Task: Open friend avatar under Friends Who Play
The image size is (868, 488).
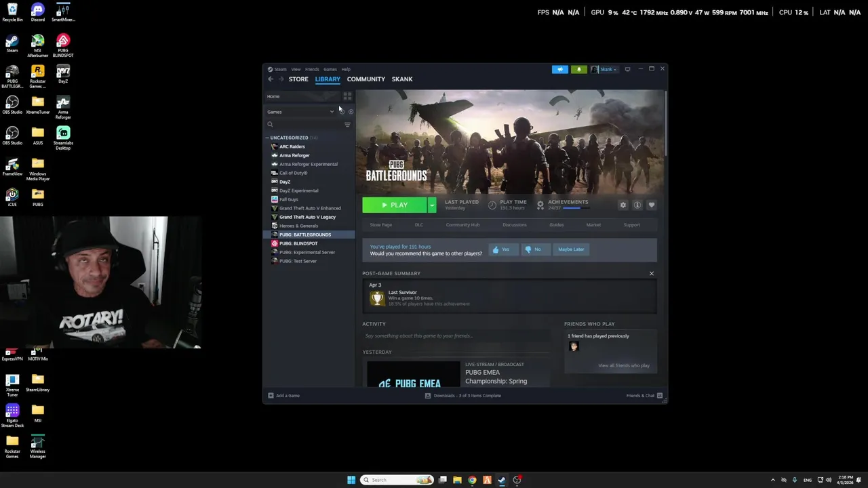Action: [x=574, y=347]
